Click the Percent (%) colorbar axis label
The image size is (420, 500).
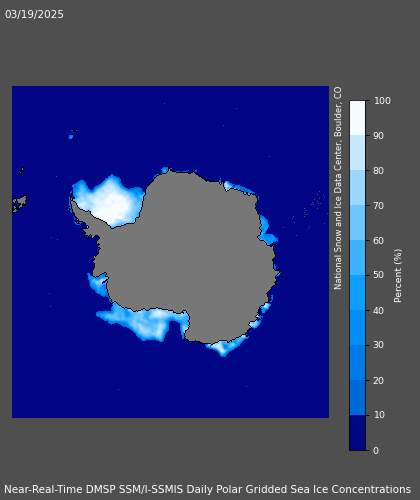pyautogui.click(x=398, y=276)
